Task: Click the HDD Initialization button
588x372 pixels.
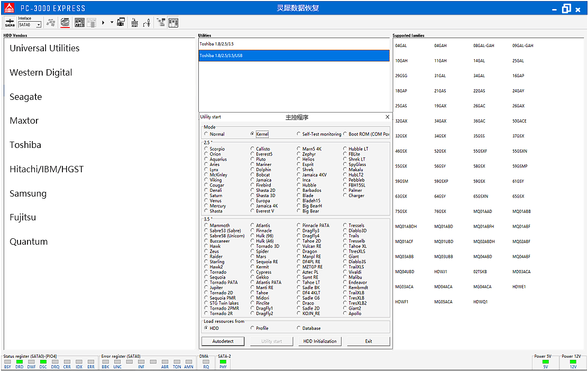Action: [x=320, y=341]
